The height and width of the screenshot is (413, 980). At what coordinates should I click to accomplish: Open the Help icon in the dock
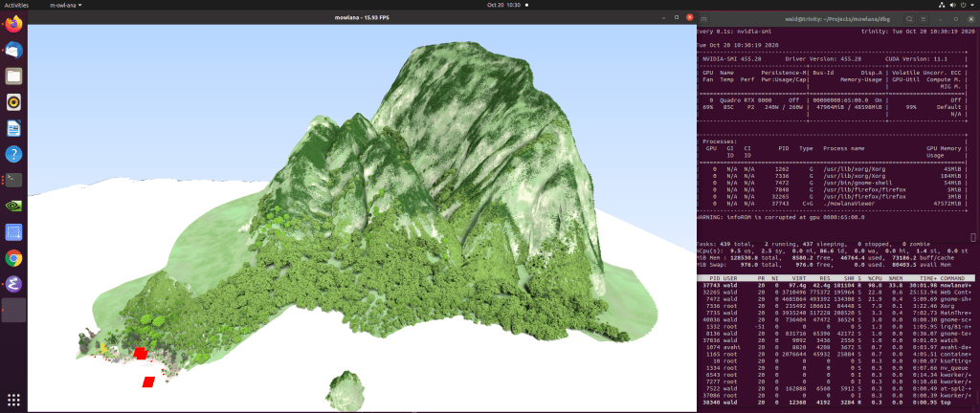13,154
